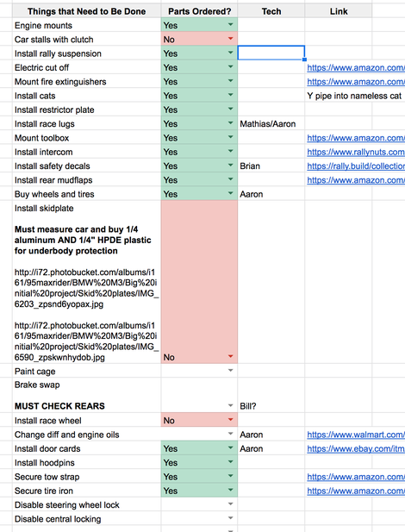This screenshot has height=532, width=405.
Task: Open the Engine mounts parts-ordered dropdown
Action: [x=231, y=25]
